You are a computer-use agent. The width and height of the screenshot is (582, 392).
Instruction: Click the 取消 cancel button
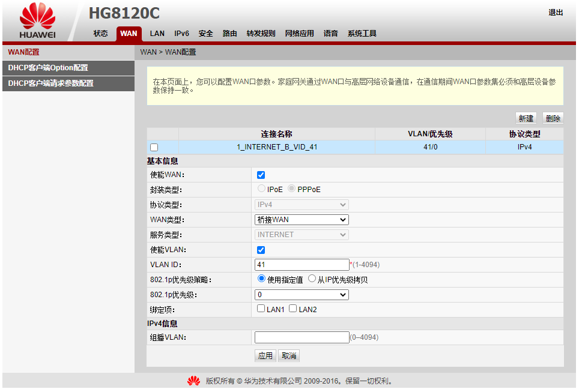click(289, 356)
